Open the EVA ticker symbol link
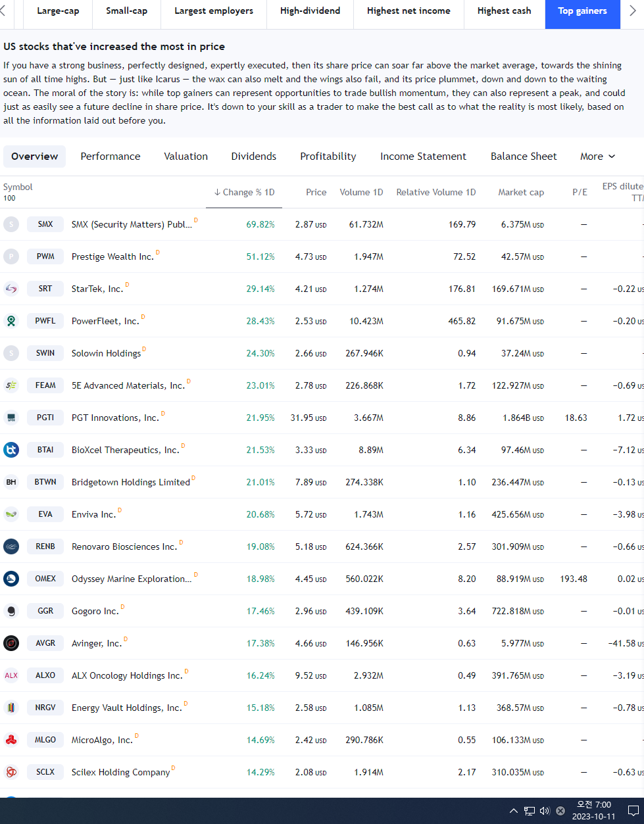 [x=45, y=514]
